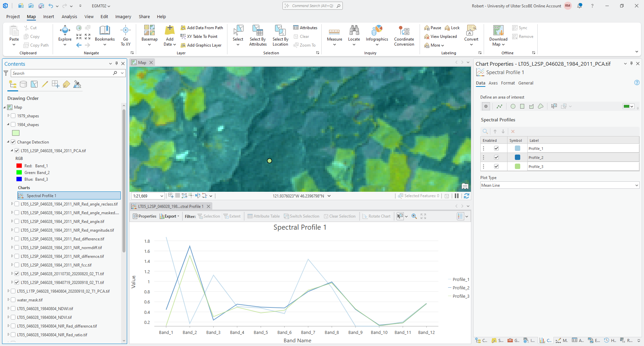Click the Profile_3 green color swatch
644x346 pixels.
518,167
